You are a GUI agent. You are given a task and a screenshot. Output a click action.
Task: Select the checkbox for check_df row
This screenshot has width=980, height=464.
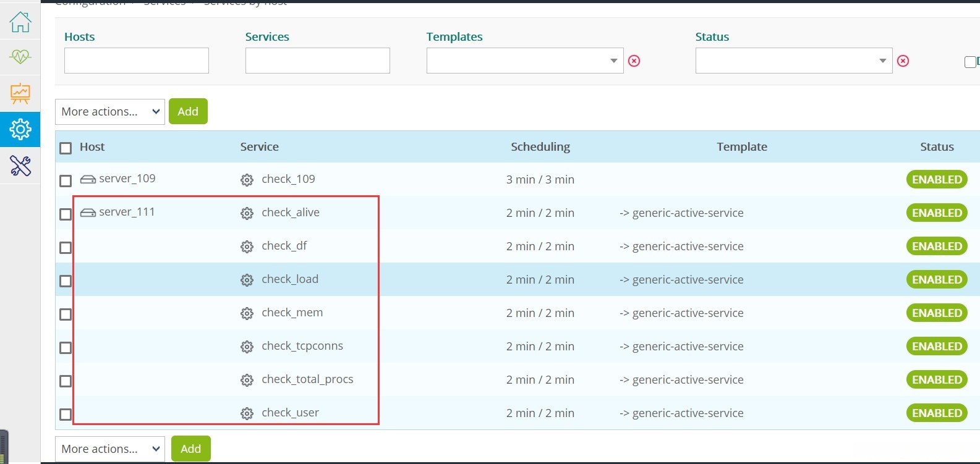click(66, 247)
